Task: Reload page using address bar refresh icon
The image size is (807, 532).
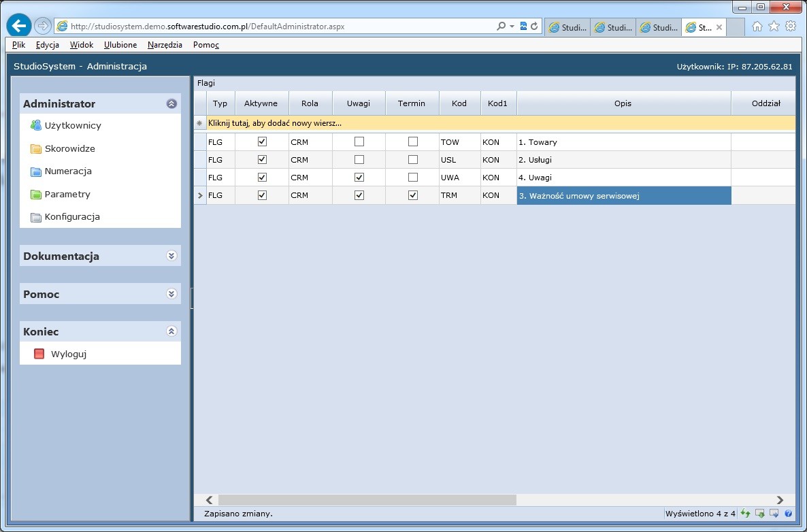Action: coord(534,27)
